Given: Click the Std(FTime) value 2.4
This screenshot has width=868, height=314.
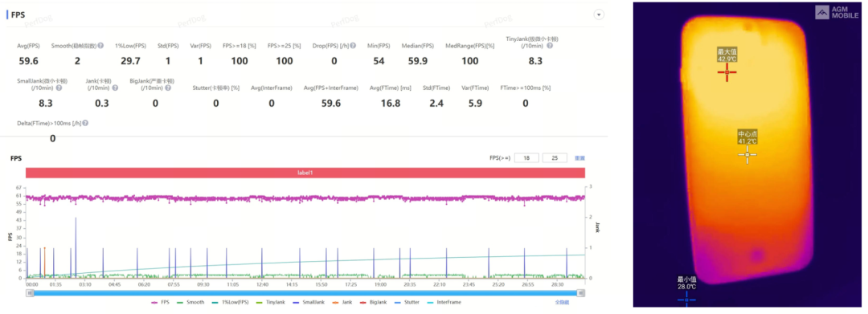Looking at the screenshot, I should [x=436, y=103].
